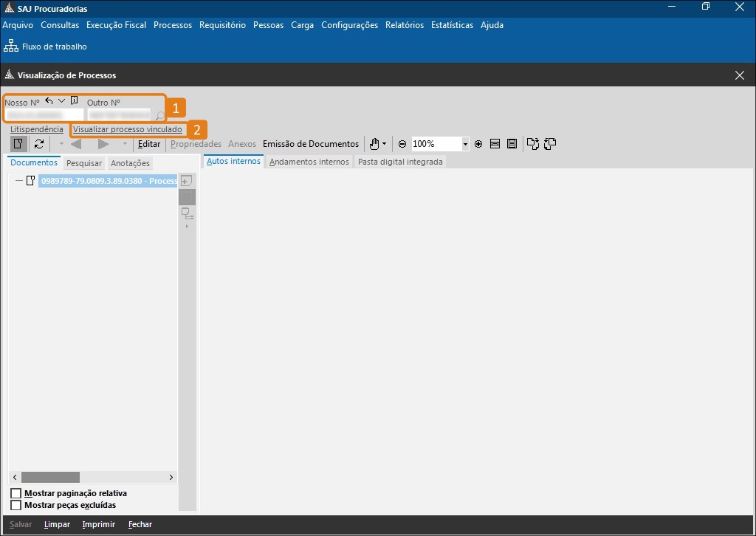The height and width of the screenshot is (536, 756).
Task: Open the Execução Fiscal menu
Action: 116,25
